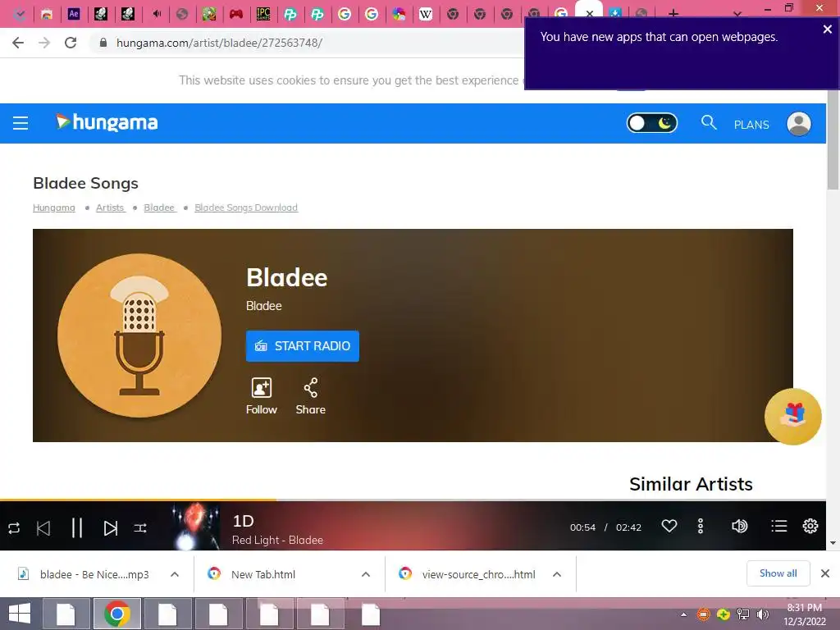Open player settings gear
Image resolution: width=840 pixels, height=630 pixels.
[810, 526]
